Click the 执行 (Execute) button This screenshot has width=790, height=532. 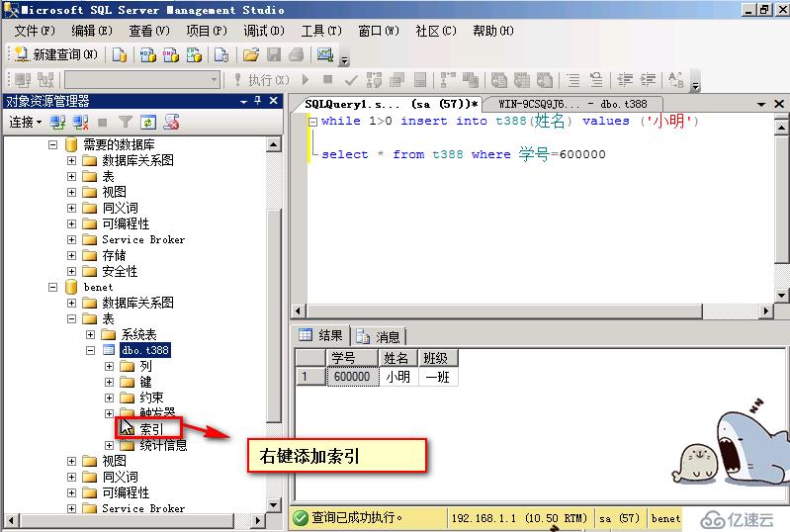(262, 79)
